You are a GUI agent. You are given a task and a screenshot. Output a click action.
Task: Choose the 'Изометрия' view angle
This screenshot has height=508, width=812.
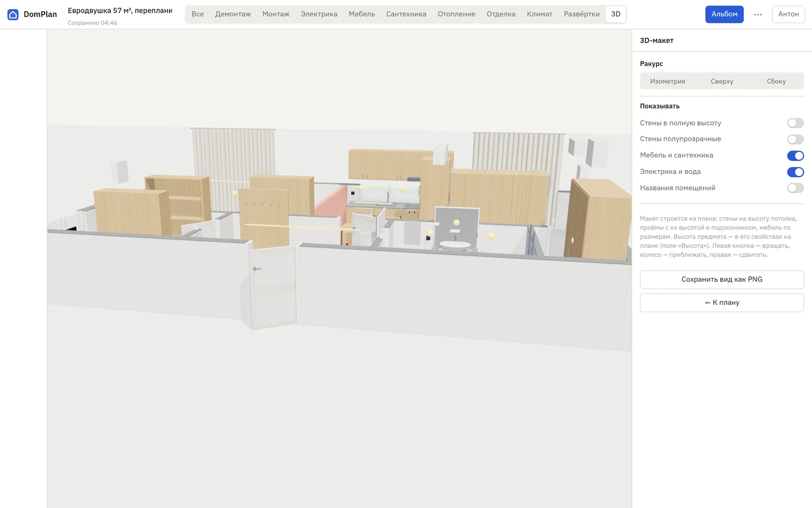pos(667,81)
